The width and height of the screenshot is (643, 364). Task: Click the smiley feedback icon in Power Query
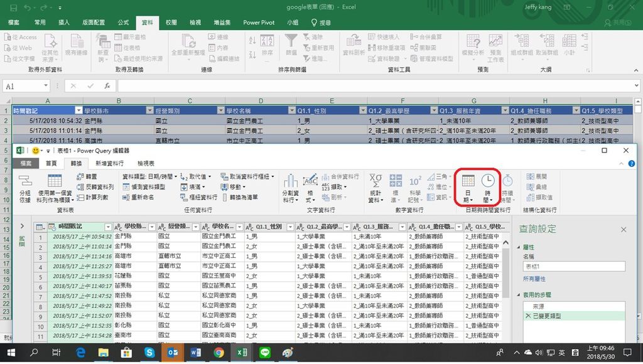coord(36,151)
